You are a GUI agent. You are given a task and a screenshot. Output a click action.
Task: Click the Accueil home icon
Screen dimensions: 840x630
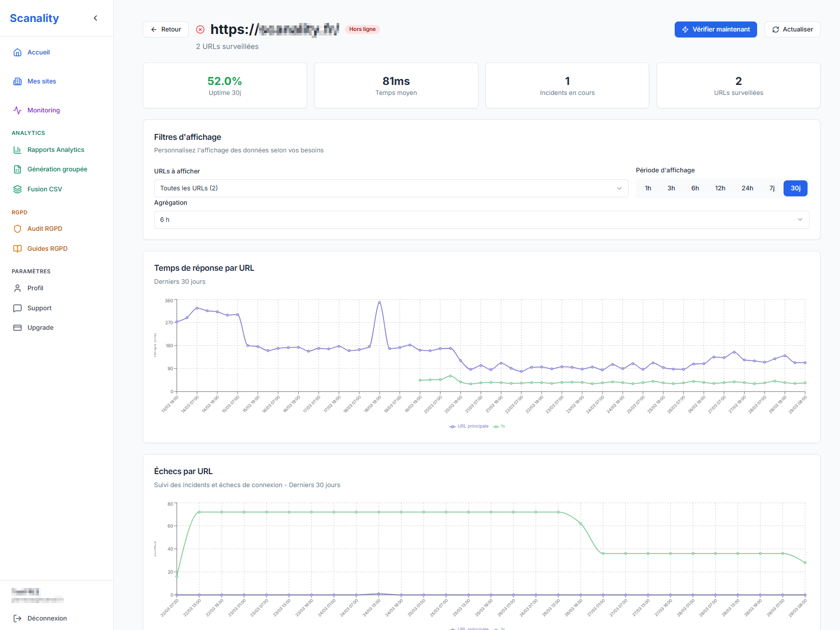pos(17,52)
